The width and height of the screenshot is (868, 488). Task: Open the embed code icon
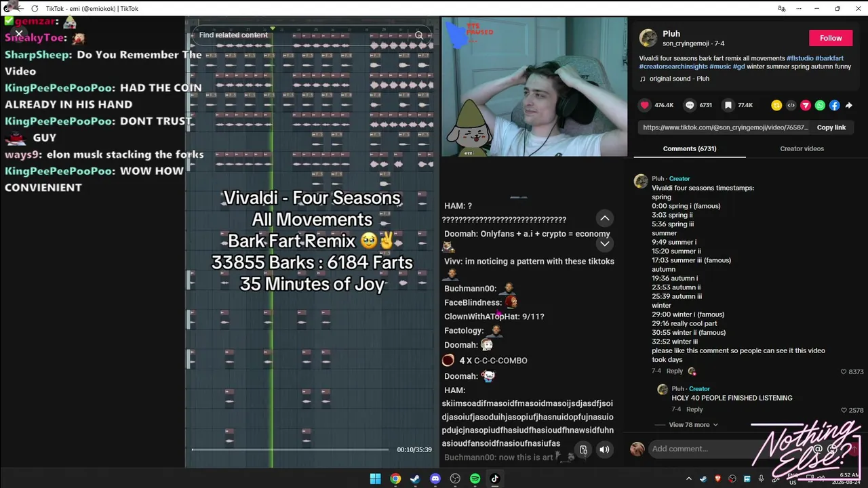click(x=791, y=105)
